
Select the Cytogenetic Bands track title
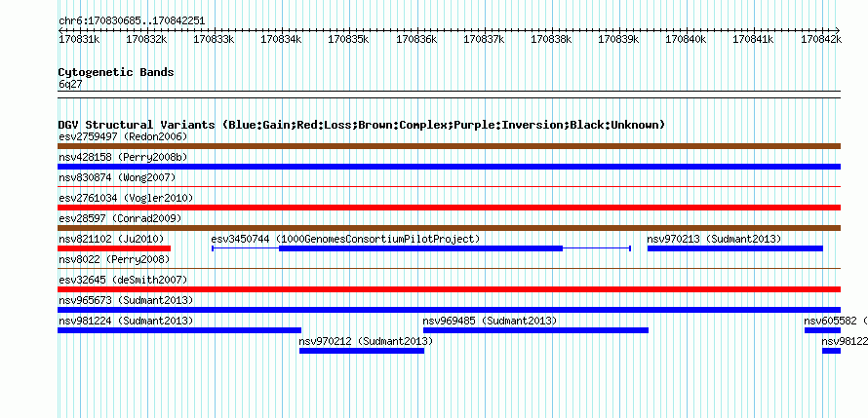pyautogui.click(x=116, y=72)
